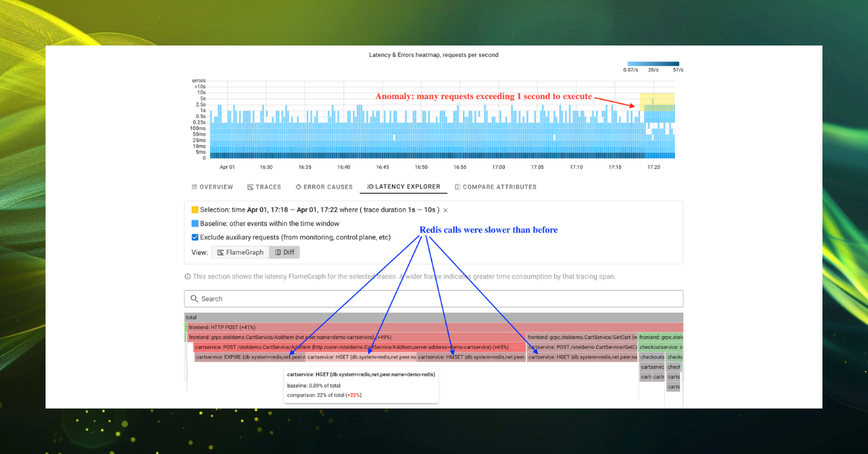Expand the frontend: HTTP POST frame

(434, 327)
